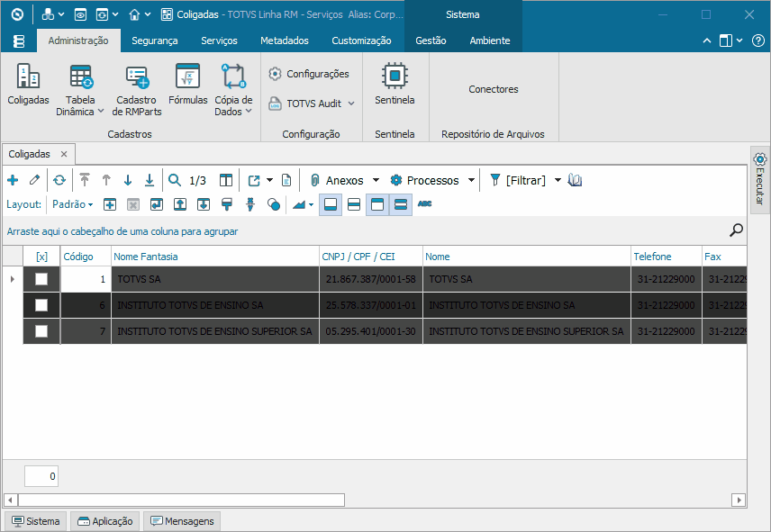This screenshot has width=771, height=532.
Task: Switch to the Ambiente ribbon tab
Action: (x=490, y=41)
